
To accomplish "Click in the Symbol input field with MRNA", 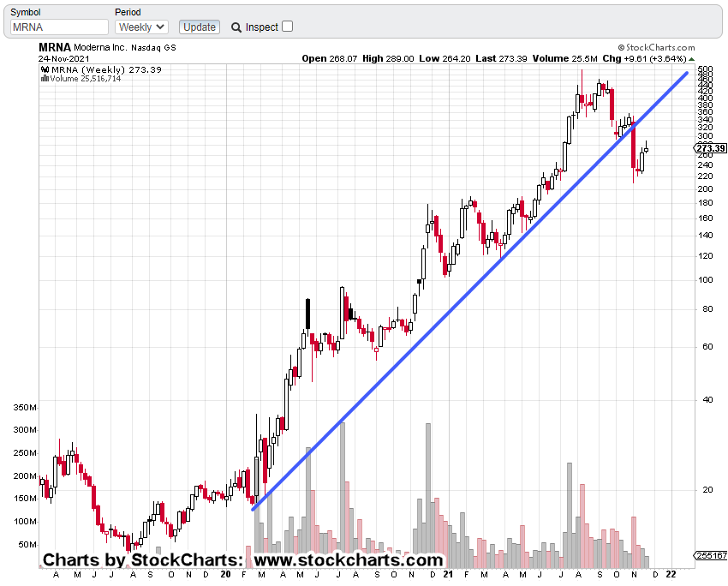I will (58, 27).
